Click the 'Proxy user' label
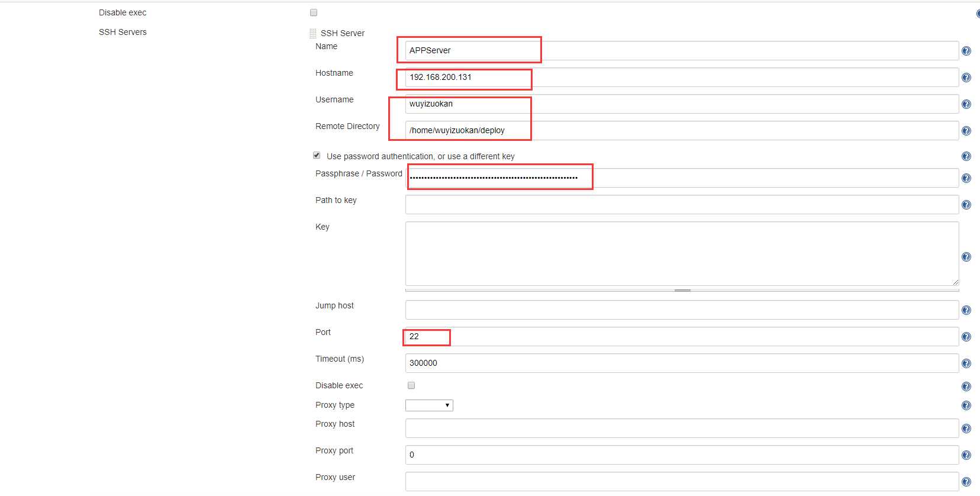Image resolution: width=980 pixels, height=496 pixels. coord(335,477)
